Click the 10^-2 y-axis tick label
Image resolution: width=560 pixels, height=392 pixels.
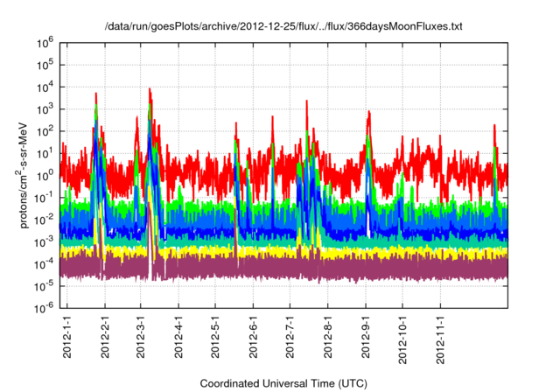44,220
